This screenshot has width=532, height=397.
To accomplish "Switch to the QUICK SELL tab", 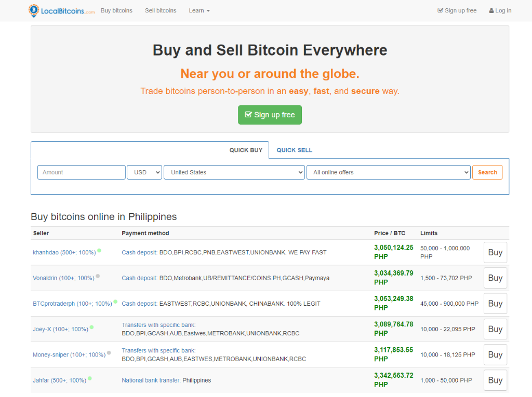I will (294, 150).
